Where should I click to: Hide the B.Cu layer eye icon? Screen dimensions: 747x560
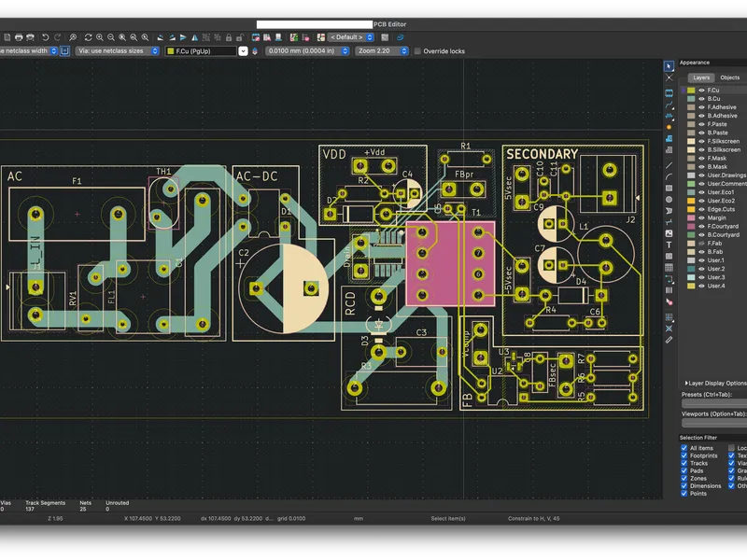click(701, 99)
